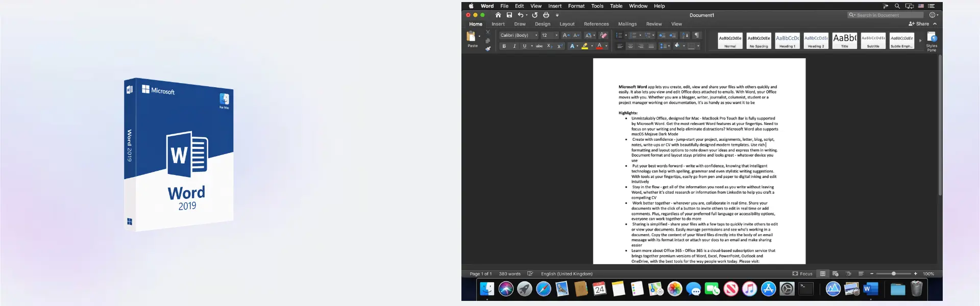Click the English (United Kingdom) language indicator
The width and height of the screenshot is (980, 306).
(x=567, y=274)
